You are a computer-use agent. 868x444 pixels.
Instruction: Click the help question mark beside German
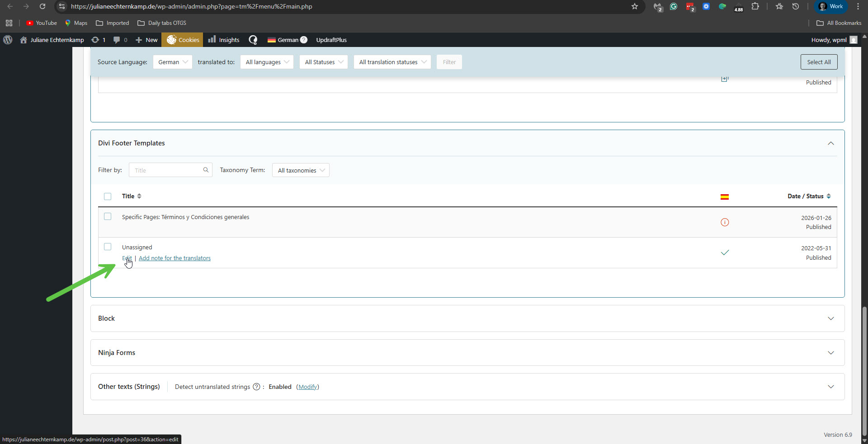pyautogui.click(x=304, y=40)
